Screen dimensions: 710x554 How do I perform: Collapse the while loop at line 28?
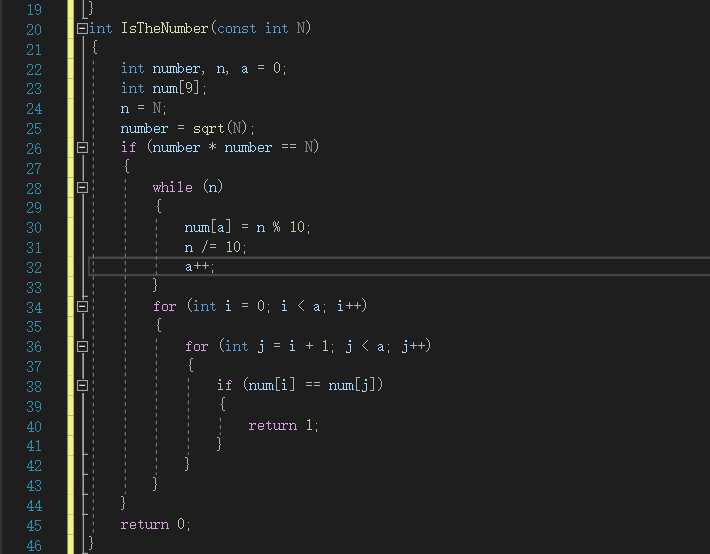[x=82, y=188]
